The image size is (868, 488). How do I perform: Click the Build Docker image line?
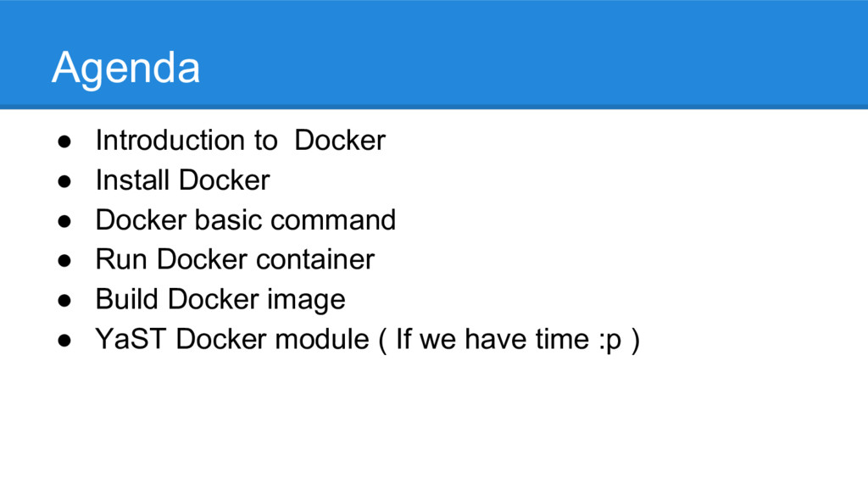(x=220, y=301)
